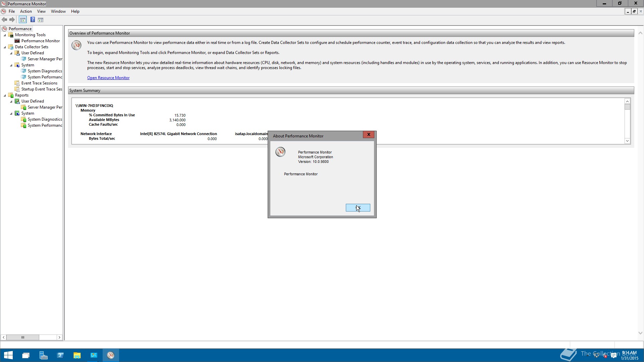Click the System Summary section header
The image size is (644, 362).
(x=351, y=90)
